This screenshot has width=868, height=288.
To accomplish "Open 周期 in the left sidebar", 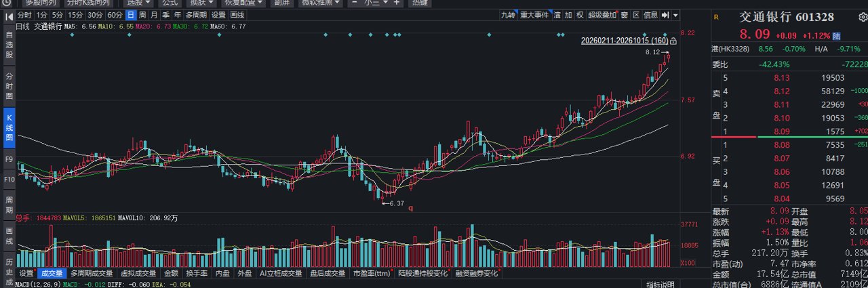I will (x=9, y=205).
